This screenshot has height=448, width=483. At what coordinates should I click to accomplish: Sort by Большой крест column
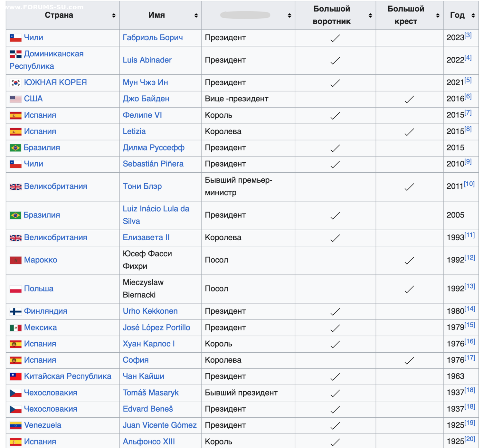click(437, 15)
